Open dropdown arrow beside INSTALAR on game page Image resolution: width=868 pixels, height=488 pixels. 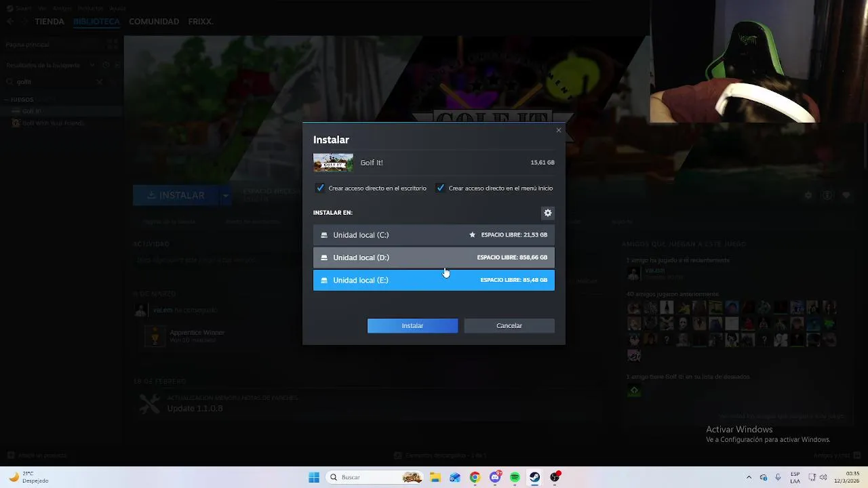pos(225,195)
